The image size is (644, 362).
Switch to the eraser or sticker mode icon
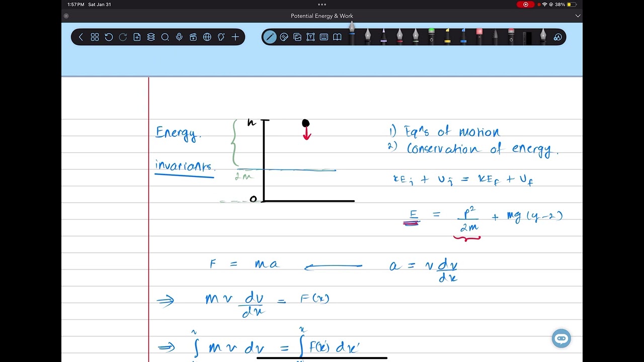coord(284,37)
